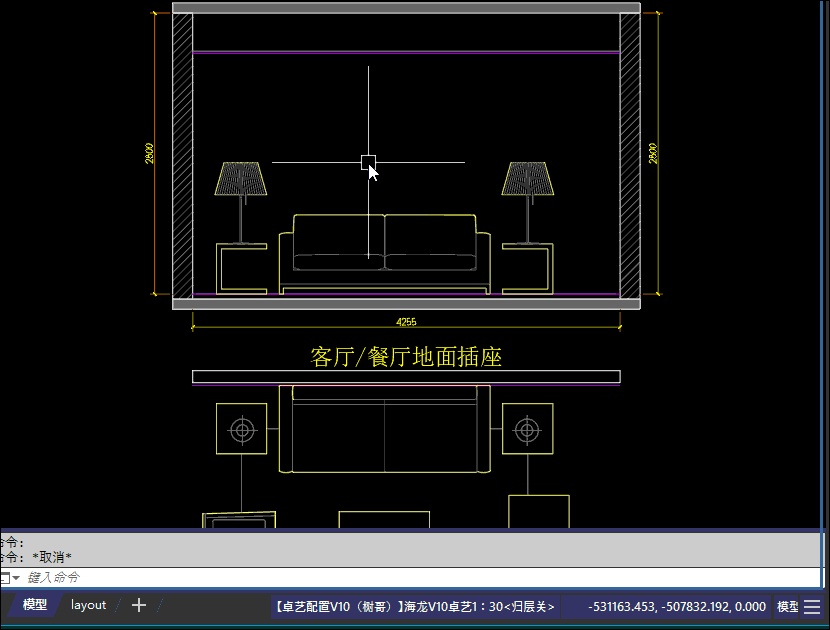This screenshot has height=630, width=830.
Task: Click the add new layout plus icon
Action: point(139,605)
